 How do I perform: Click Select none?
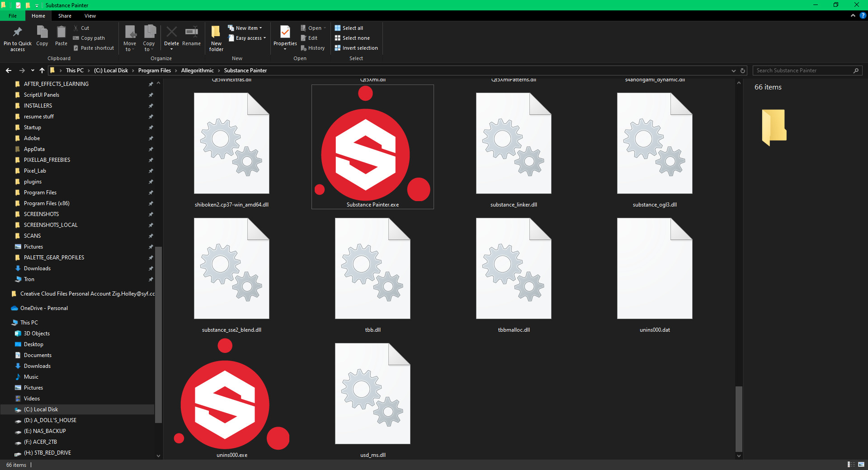(352, 38)
